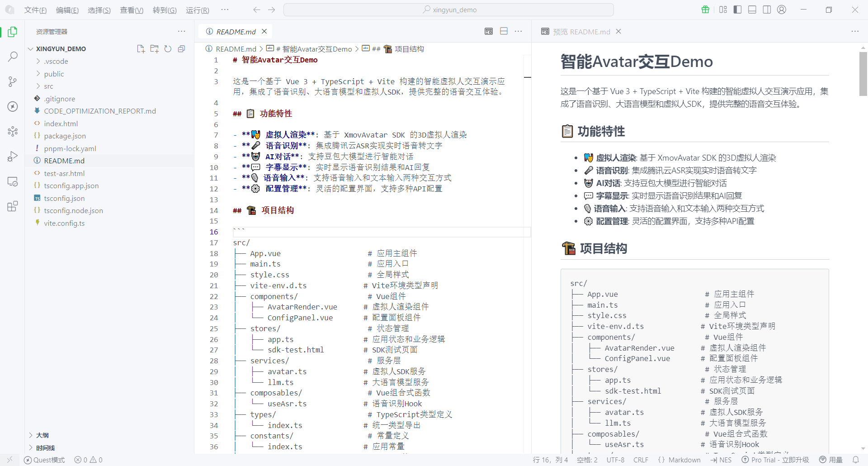The image size is (868, 466).
Task: Open CODE_OPTIMIZATION_REPORT.md in the explorer
Action: 100,111
